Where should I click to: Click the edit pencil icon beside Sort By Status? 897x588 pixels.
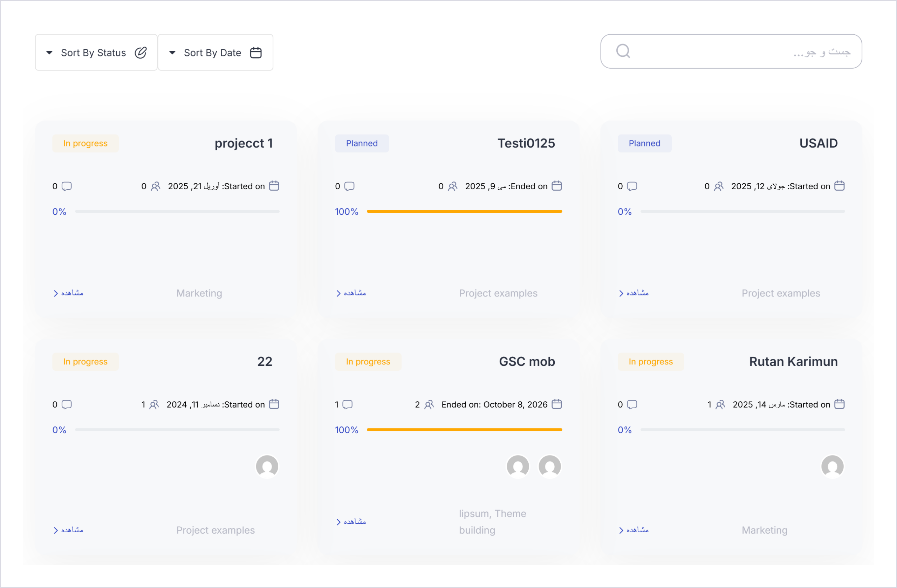[x=141, y=53]
